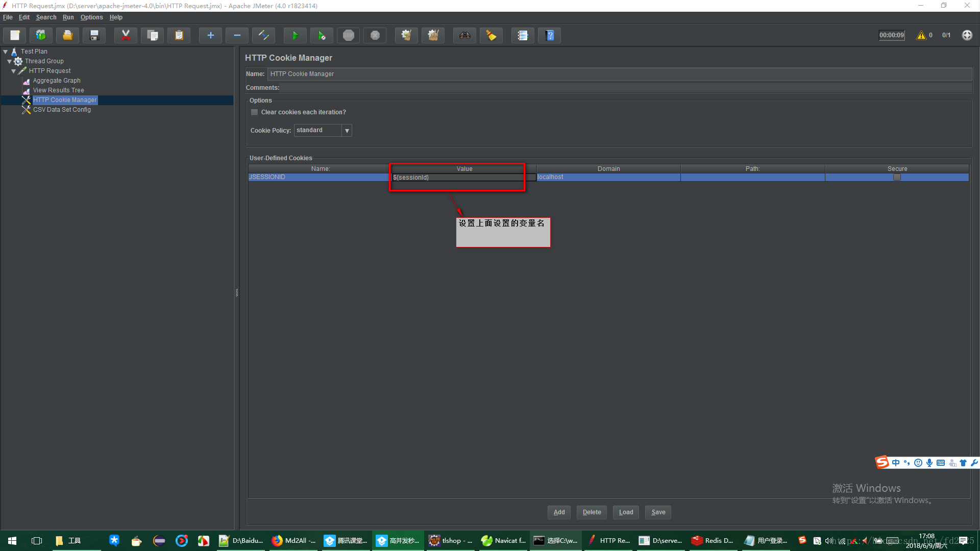Click the Run menu in JMeter
The height and width of the screenshot is (551, 980).
point(67,17)
